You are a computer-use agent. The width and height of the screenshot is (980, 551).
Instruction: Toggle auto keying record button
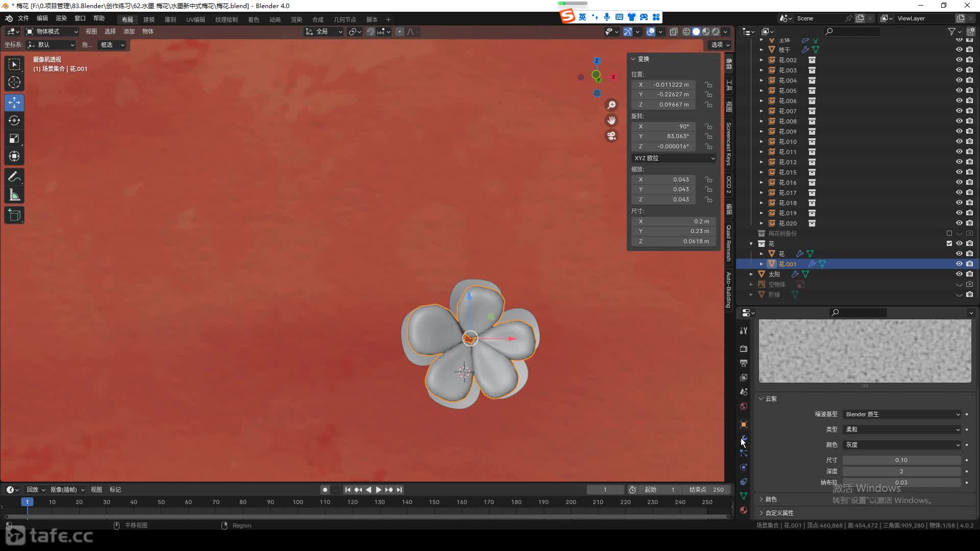coord(325,490)
